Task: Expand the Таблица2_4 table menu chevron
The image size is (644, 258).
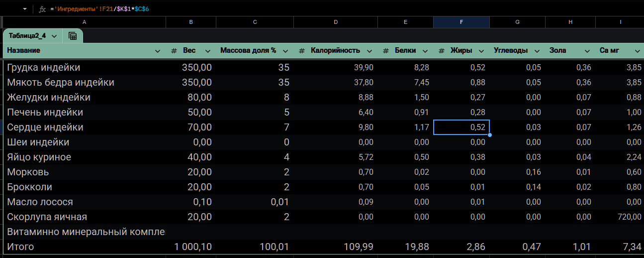Action: (x=54, y=36)
